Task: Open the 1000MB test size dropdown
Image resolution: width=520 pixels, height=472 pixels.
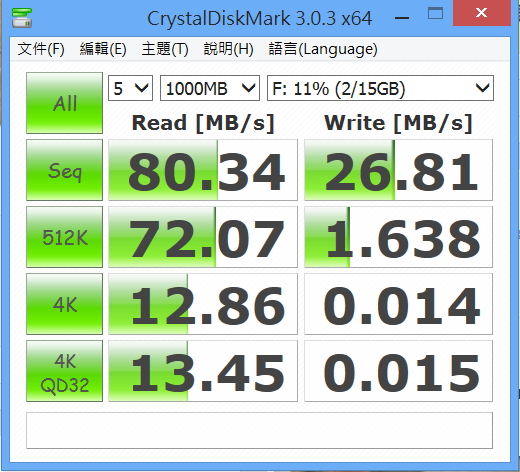Action: click(210, 88)
